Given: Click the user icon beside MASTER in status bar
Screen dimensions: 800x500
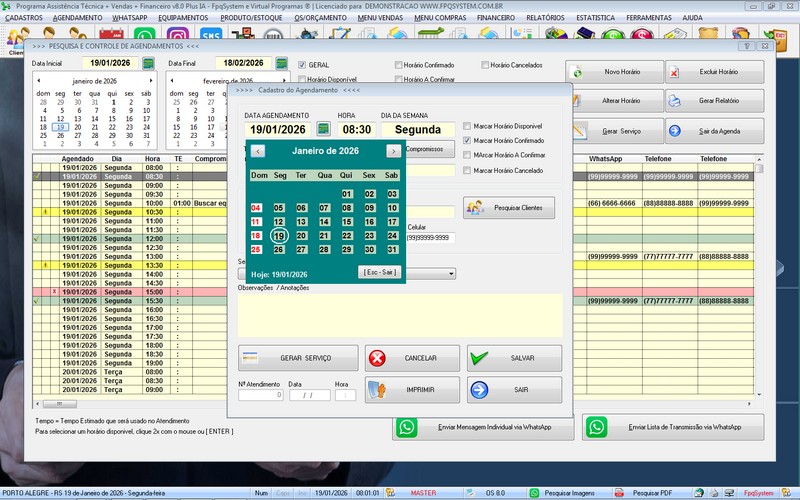Looking at the screenshot, I should pos(390,493).
